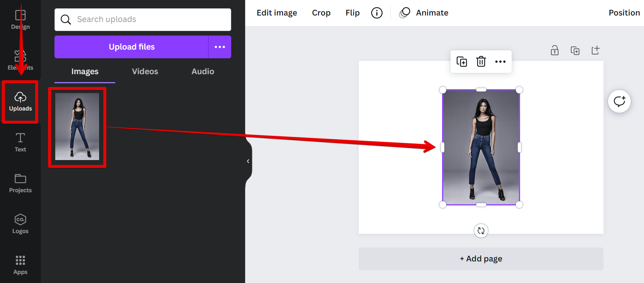Image resolution: width=644 pixels, height=283 pixels.
Task: Click the Upload files button
Action: [x=132, y=47]
